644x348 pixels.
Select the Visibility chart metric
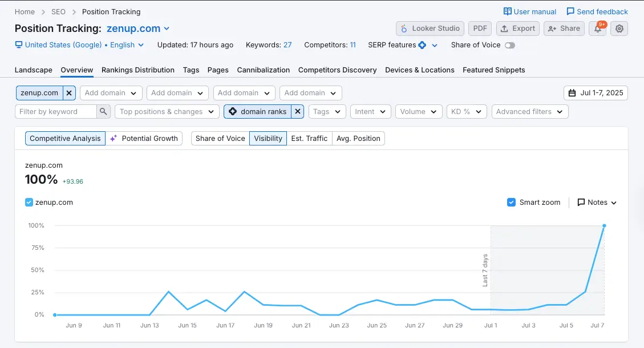(268, 139)
